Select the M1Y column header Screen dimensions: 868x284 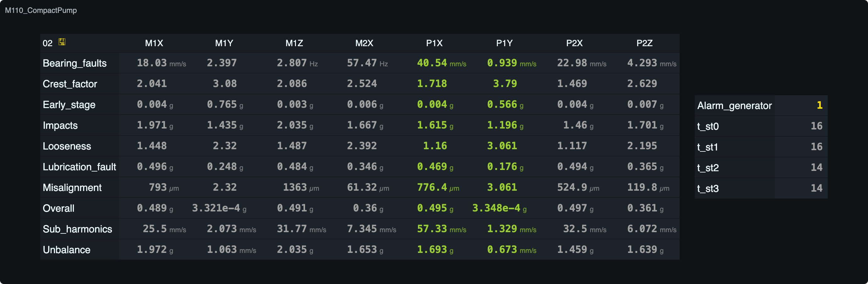pyautogui.click(x=224, y=43)
